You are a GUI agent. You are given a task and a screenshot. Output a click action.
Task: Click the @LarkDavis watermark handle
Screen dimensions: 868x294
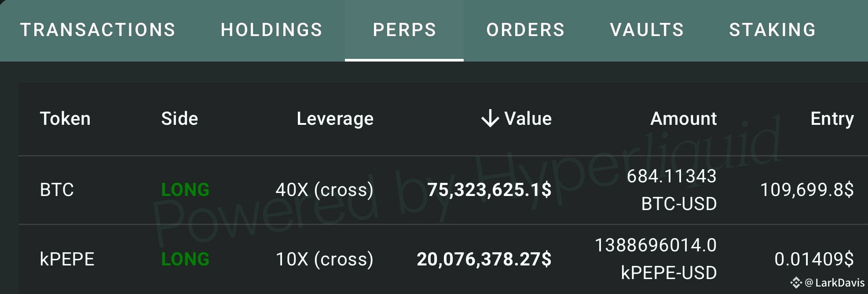pos(835,283)
